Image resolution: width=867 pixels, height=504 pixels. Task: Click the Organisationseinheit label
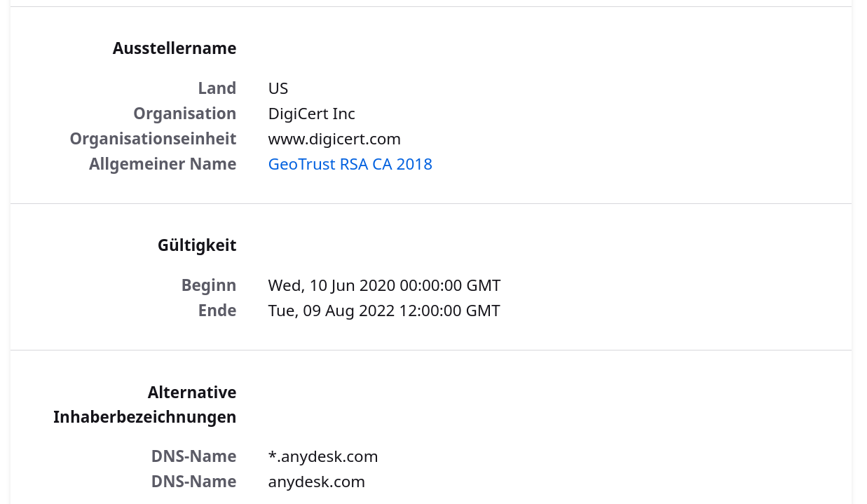coord(153,139)
